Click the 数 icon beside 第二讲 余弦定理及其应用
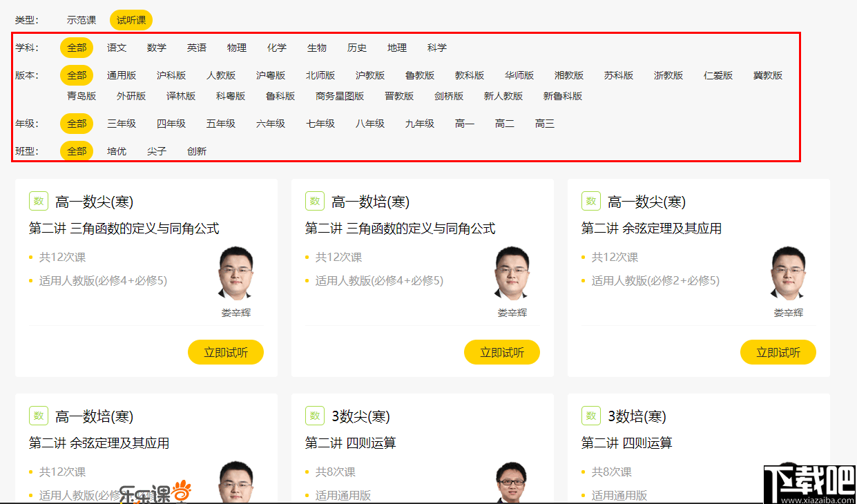857x504 pixels. 590,201
